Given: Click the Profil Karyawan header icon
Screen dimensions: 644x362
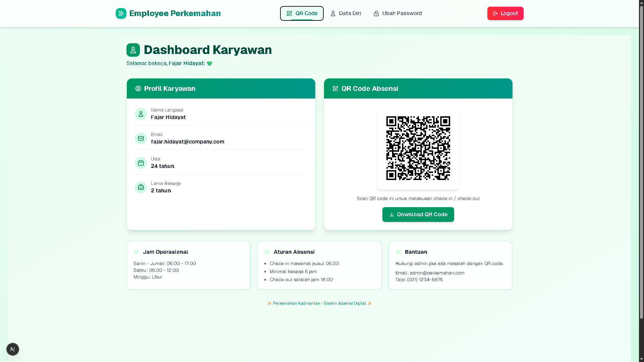Looking at the screenshot, I should point(138,88).
